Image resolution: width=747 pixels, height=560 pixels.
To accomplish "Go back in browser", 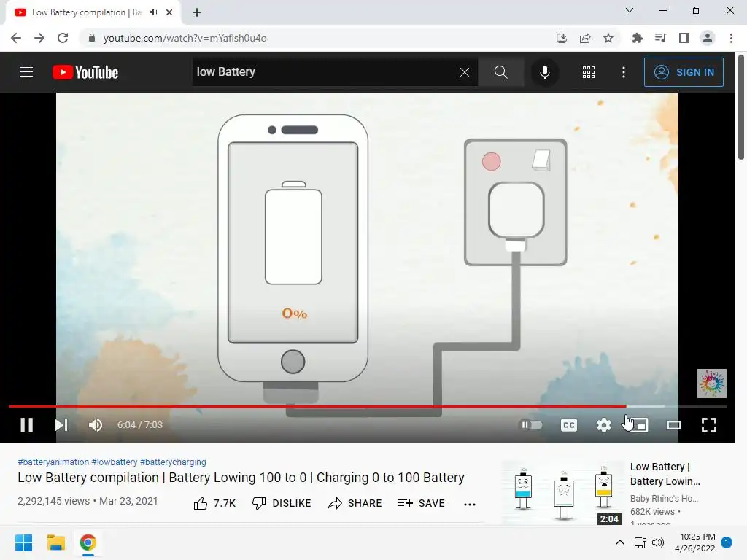I will click(16, 38).
